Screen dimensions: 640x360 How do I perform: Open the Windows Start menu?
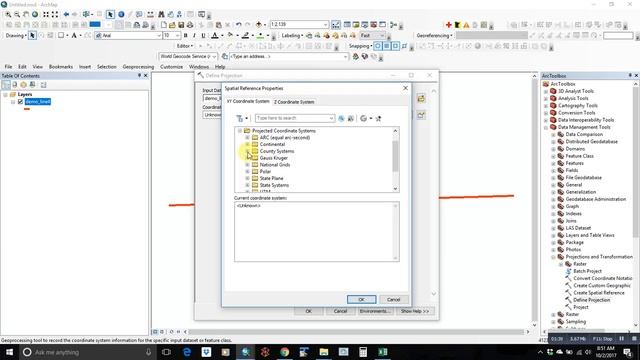(9, 352)
